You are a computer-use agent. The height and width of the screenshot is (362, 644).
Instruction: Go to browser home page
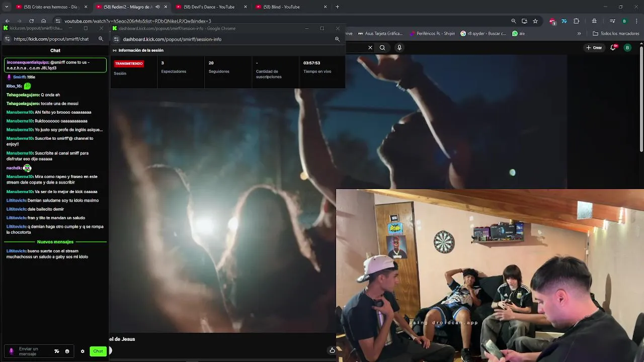[43, 21]
